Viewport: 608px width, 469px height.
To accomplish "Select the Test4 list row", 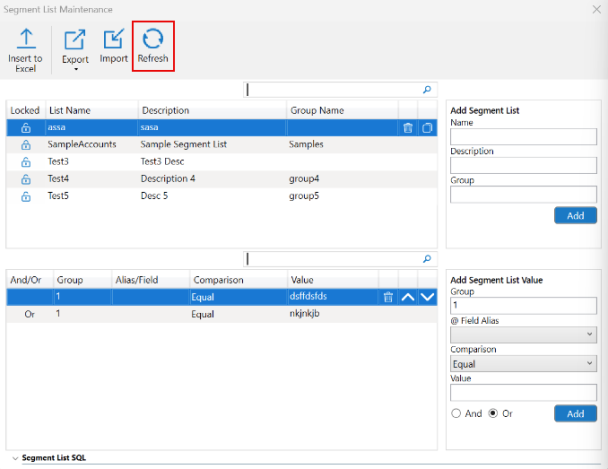I will [x=58, y=179].
